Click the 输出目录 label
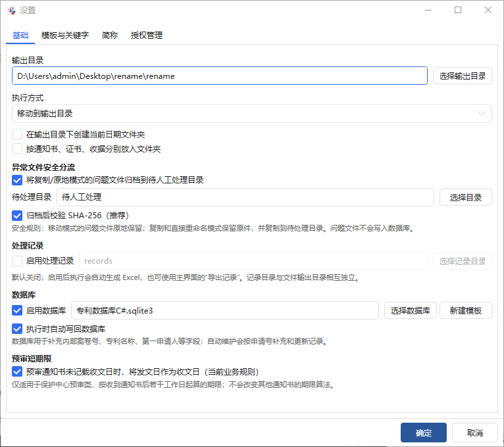 coord(28,60)
